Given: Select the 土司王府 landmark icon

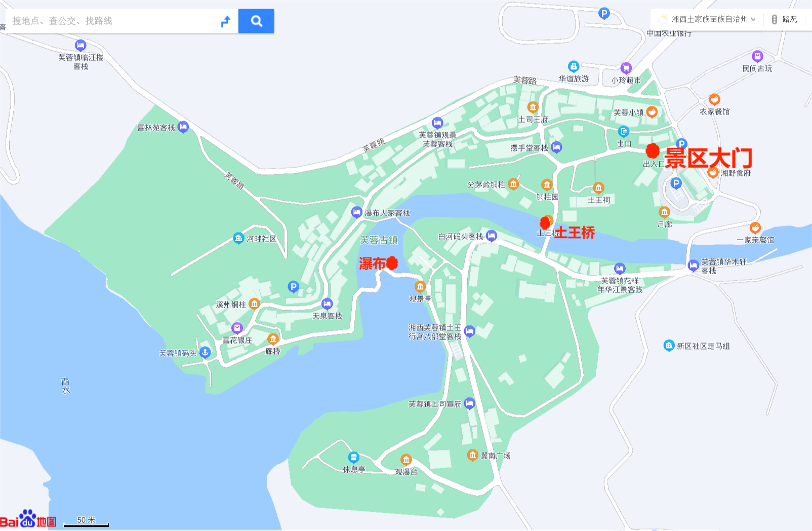Looking at the screenshot, I should pyautogui.click(x=533, y=107).
